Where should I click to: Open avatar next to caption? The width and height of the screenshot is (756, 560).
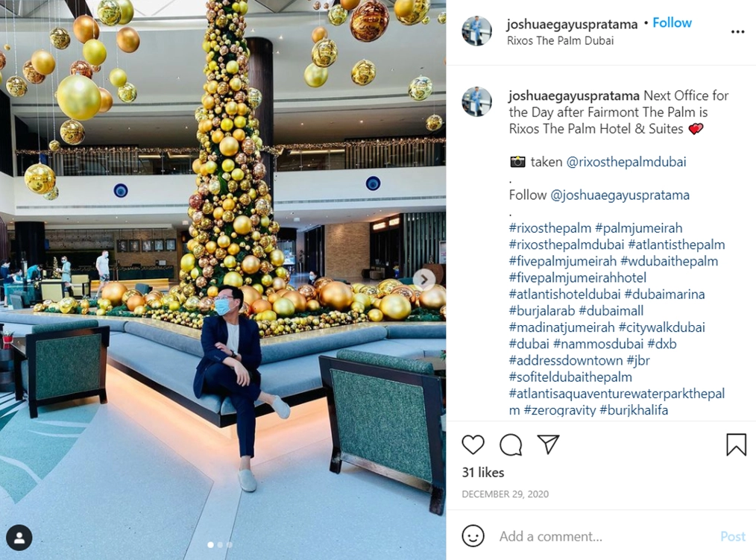[x=477, y=101]
